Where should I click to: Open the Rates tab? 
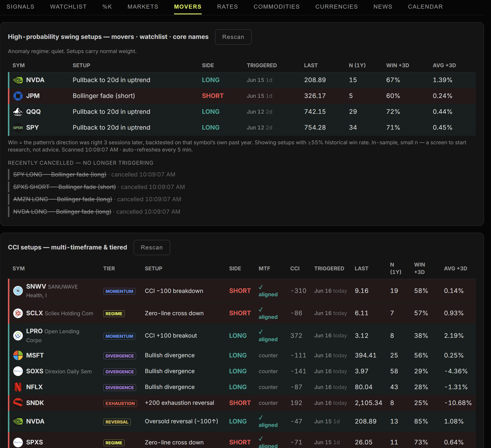tap(227, 7)
